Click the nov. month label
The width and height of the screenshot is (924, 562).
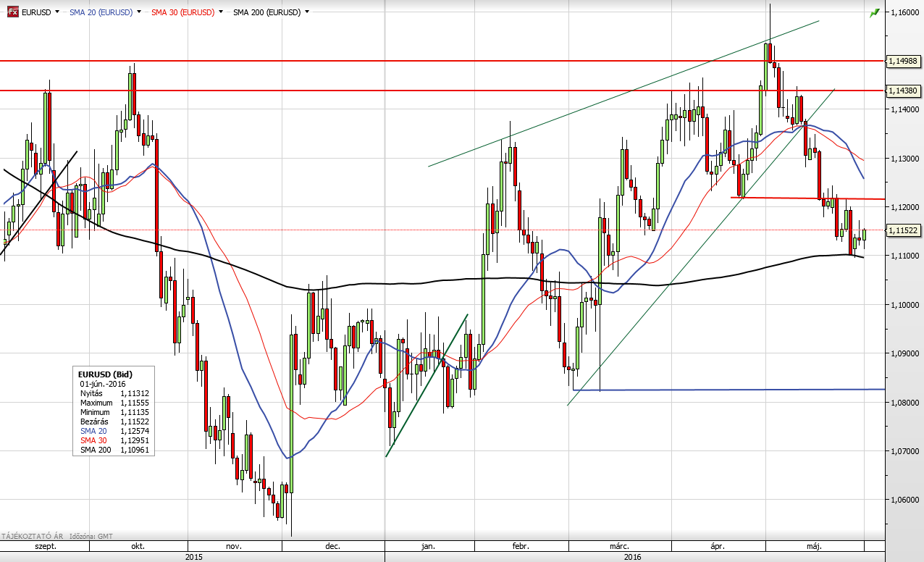(x=233, y=547)
